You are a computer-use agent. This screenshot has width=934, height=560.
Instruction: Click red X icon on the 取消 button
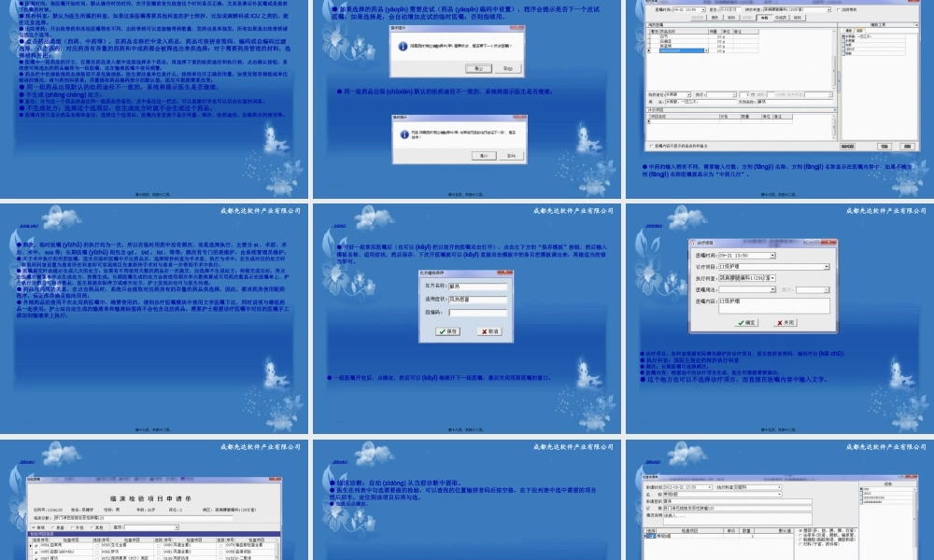point(482,330)
